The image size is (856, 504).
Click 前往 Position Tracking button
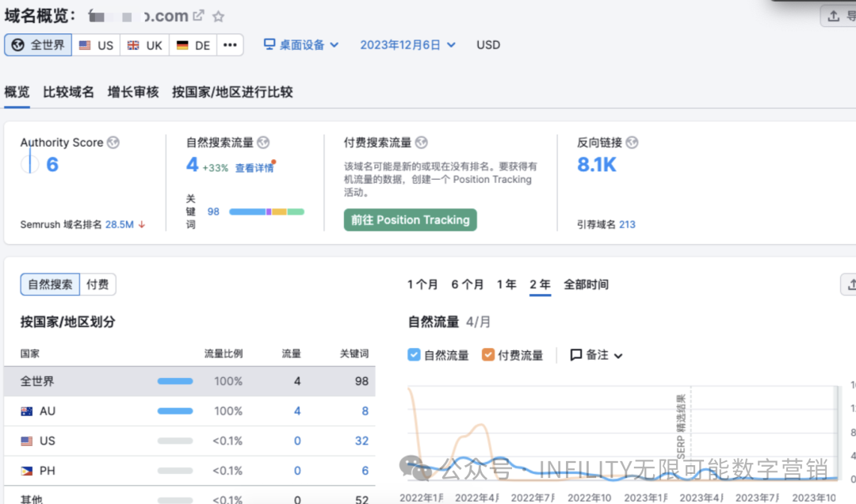coord(411,220)
